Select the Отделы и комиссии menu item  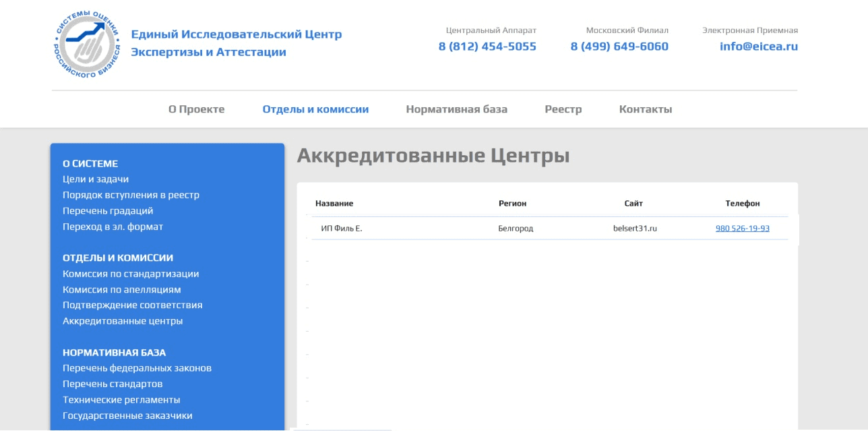[315, 109]
